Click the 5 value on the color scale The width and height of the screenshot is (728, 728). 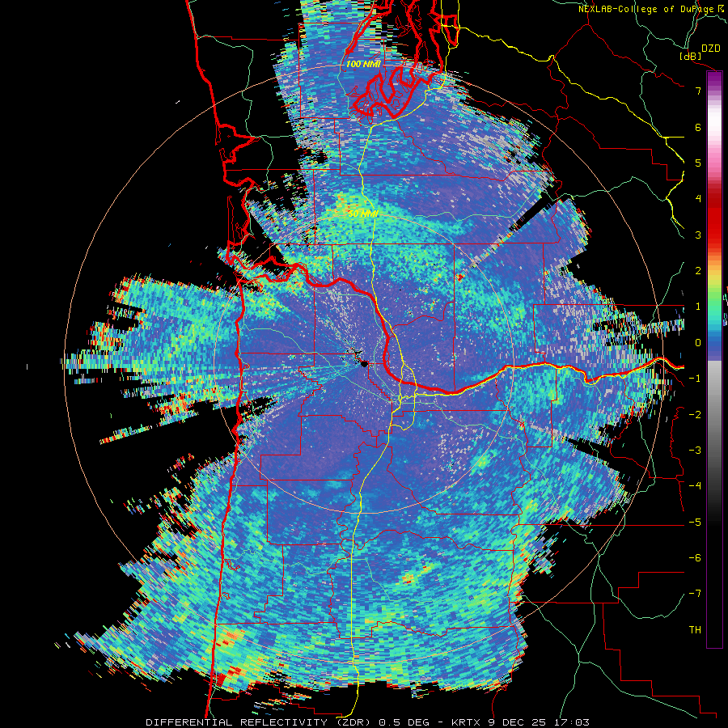[698, 163]
